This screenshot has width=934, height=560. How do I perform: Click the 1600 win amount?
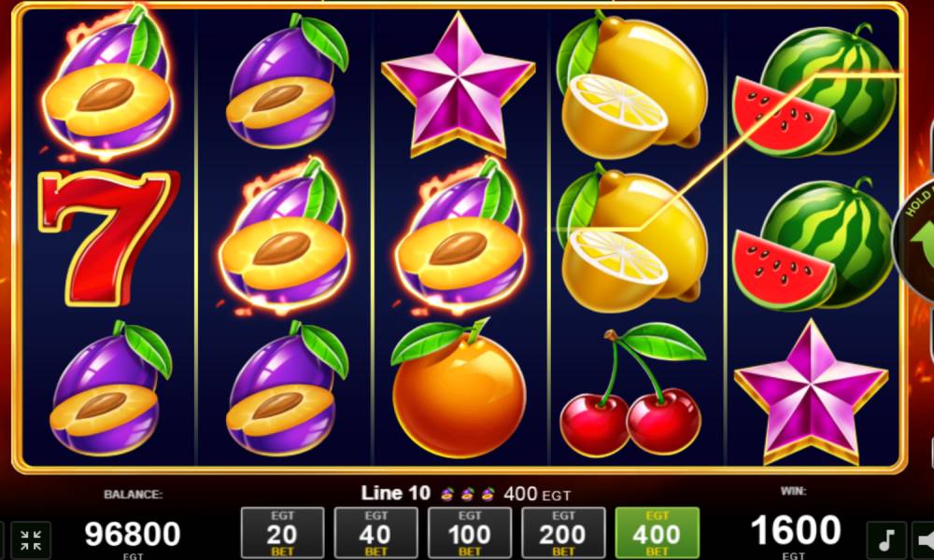tap(795, 529)
